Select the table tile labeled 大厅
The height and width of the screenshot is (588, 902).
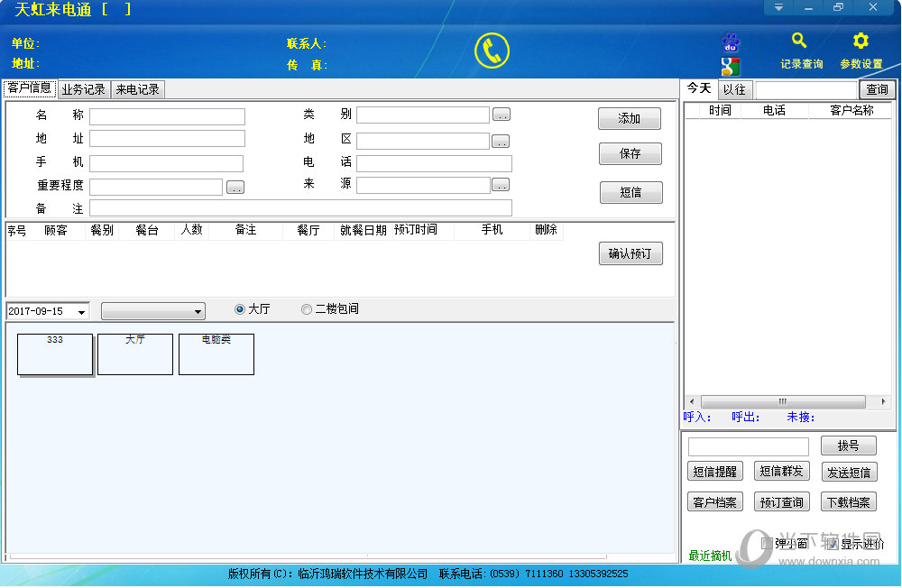[135, 354]
